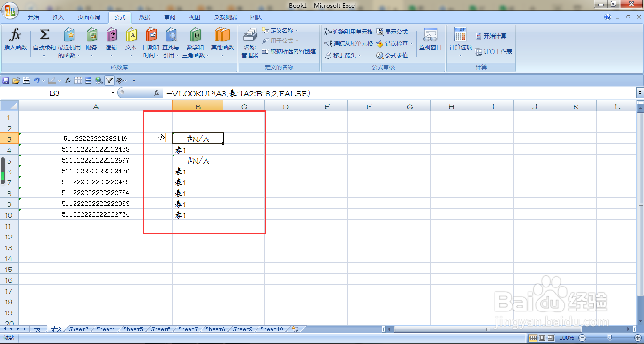Select cell A4 with 511222222222222458
The image size is (644, 344).
tap(96, 149)
